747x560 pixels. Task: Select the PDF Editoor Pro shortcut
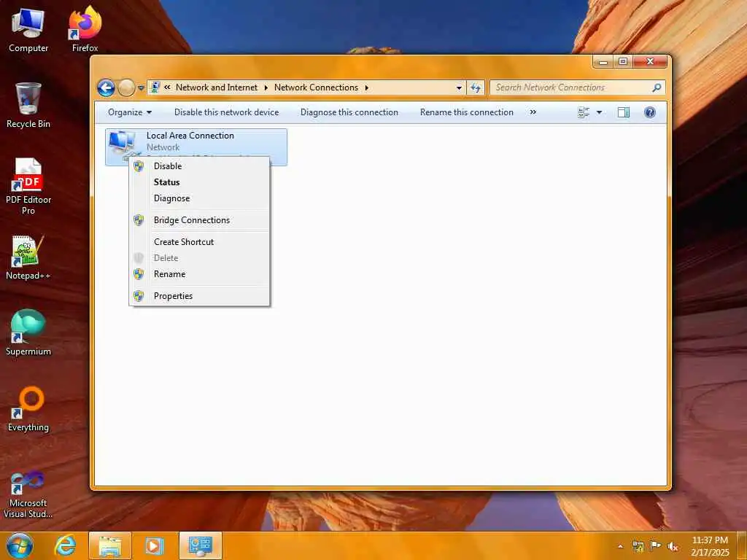coord(28,187)
